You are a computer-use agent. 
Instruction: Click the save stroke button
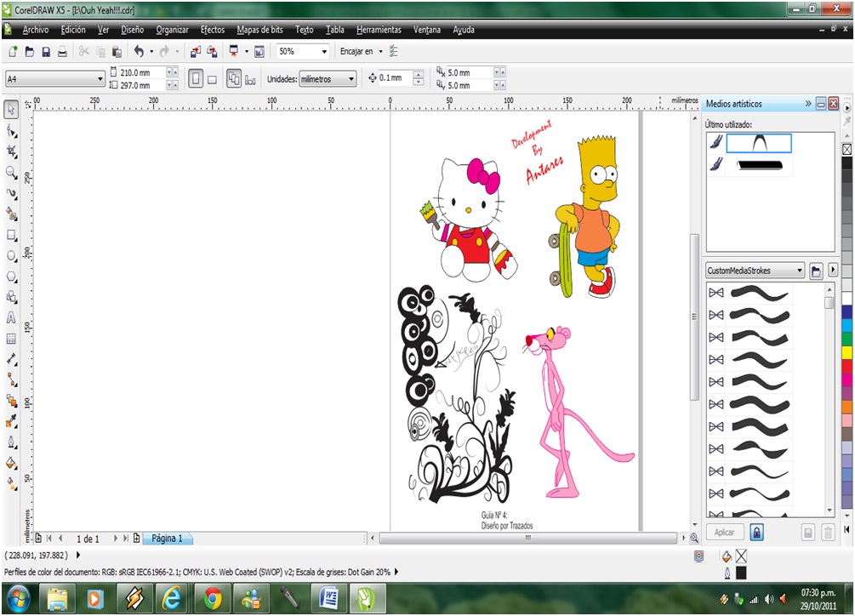pos(808,532)
